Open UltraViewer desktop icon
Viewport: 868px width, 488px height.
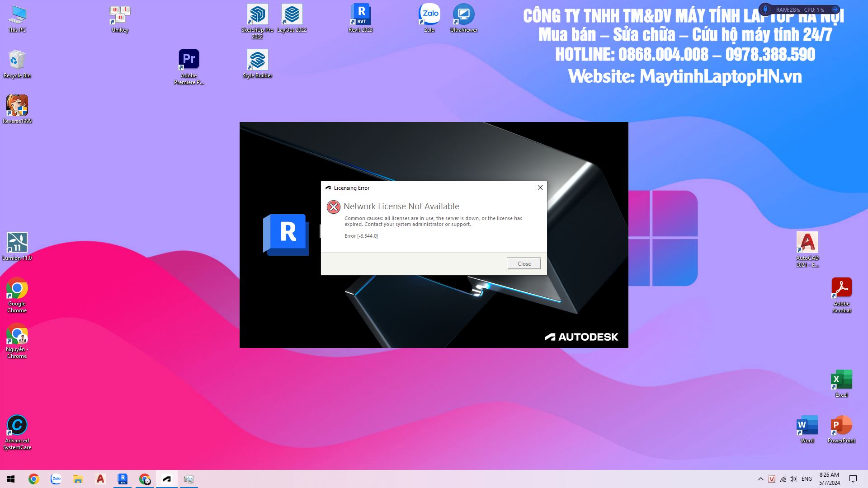[x=463, y=15]
